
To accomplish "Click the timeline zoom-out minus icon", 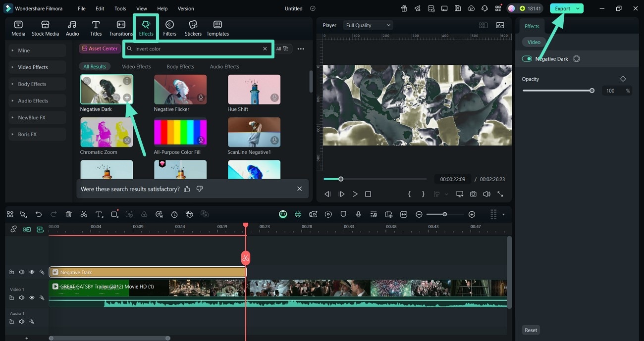I will (x=419, y=214).
